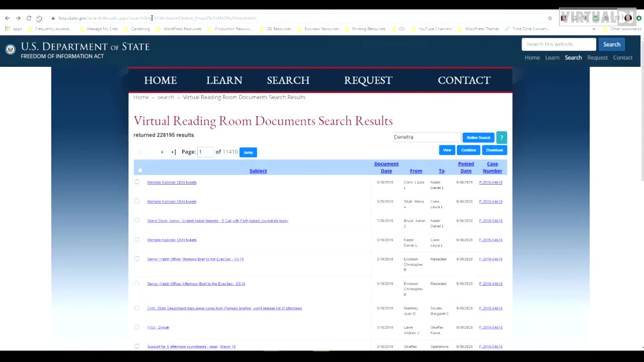The image size is (644, 362).
Task: Check the Morning Brief row checkbox
Action: (137, 259)
